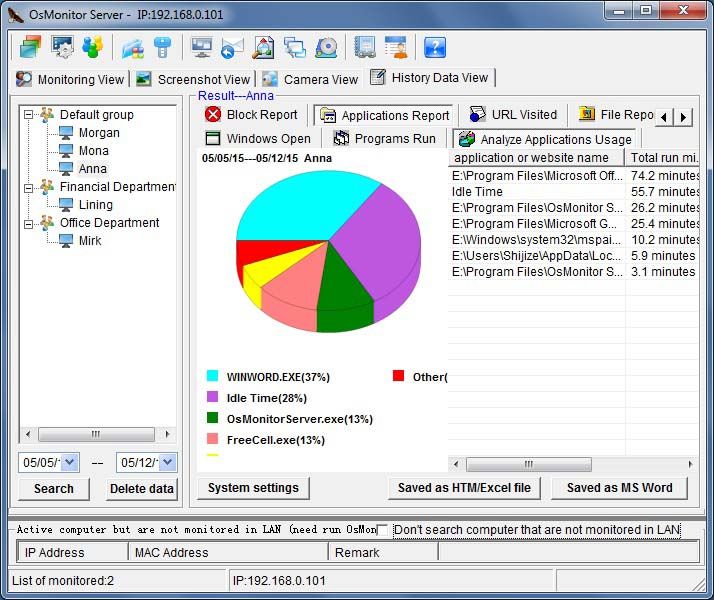Image resolution: width=714 pixels, height=600 pixels.
Task: Open the Programs Run sub-tab
Action: coord(385,138)
